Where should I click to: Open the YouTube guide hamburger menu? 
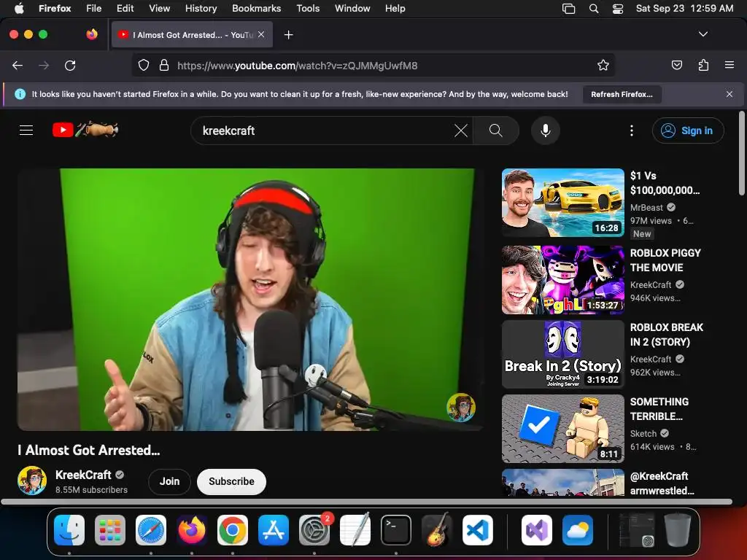click(26, 130)
